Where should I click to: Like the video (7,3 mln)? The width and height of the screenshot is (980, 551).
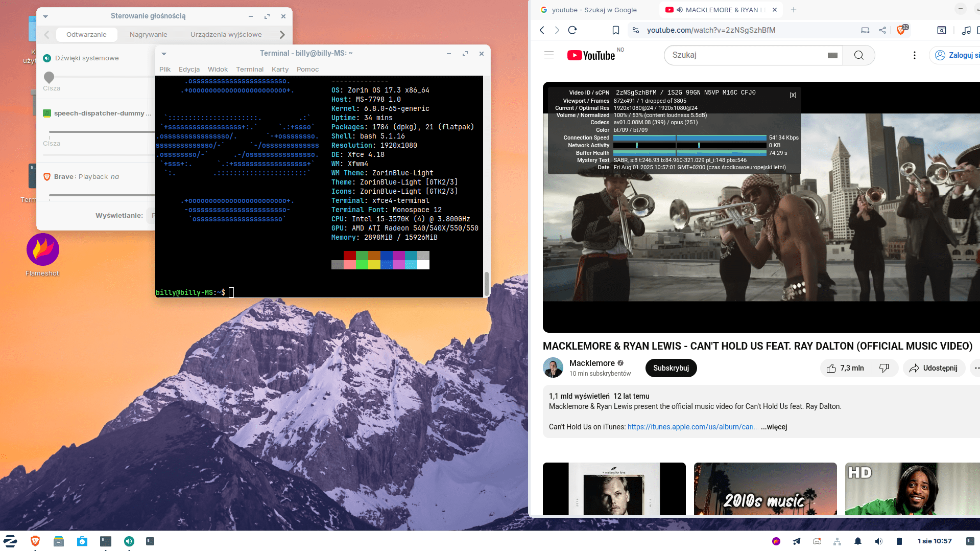click(846, 368)
